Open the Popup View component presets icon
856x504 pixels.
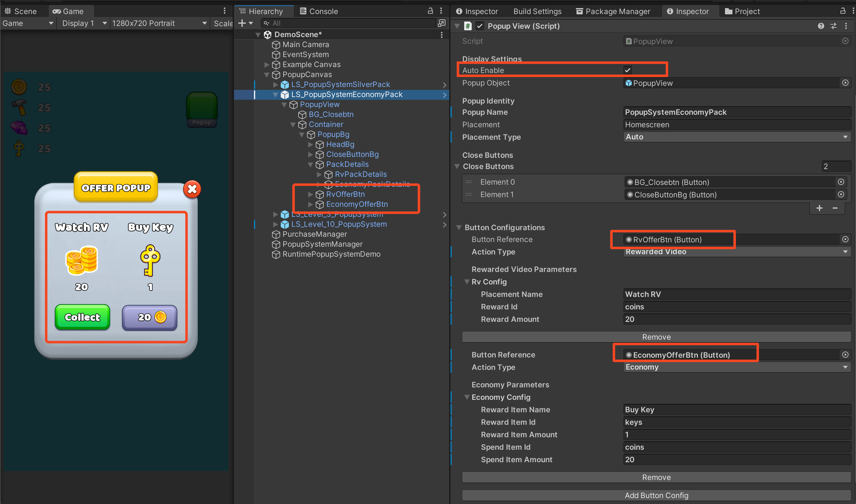[x=834, y=26]
